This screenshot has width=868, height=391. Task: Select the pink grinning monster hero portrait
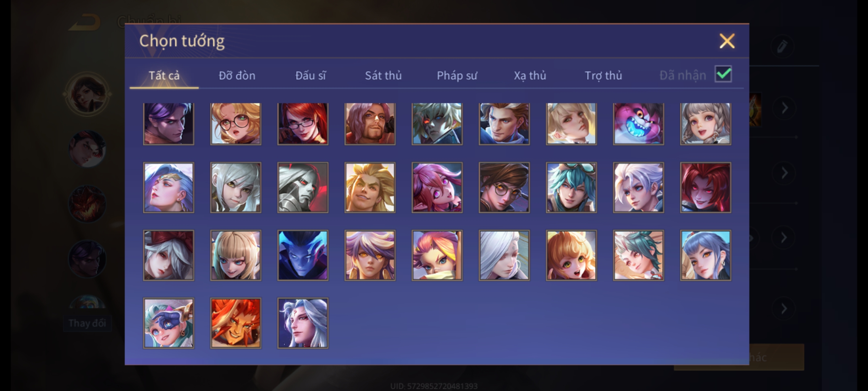(638, 124)
